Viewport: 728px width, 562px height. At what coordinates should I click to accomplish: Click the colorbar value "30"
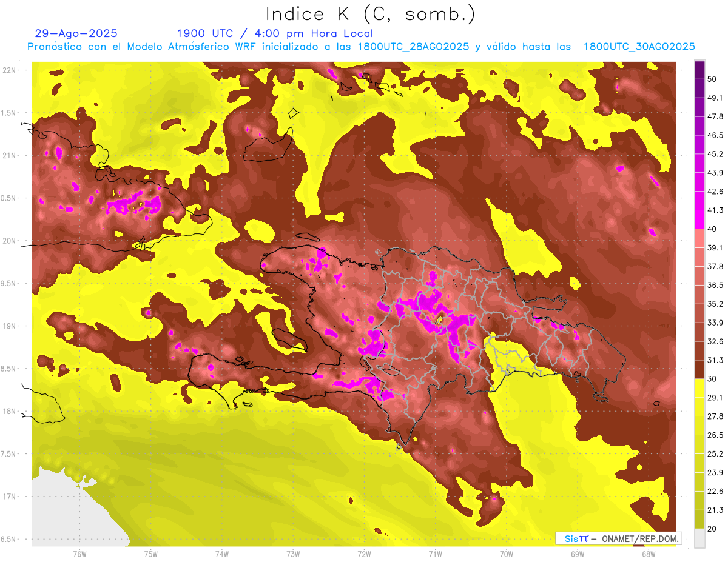pyautogui.click(x=712, y=379)
